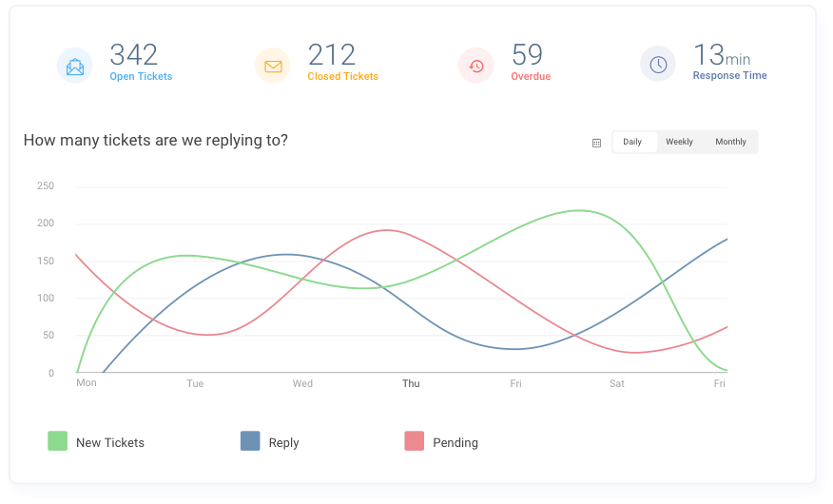Screen dimensions: 833x504
Task: Click the Wed label on the chart axis
Action: tap(302, 383)
